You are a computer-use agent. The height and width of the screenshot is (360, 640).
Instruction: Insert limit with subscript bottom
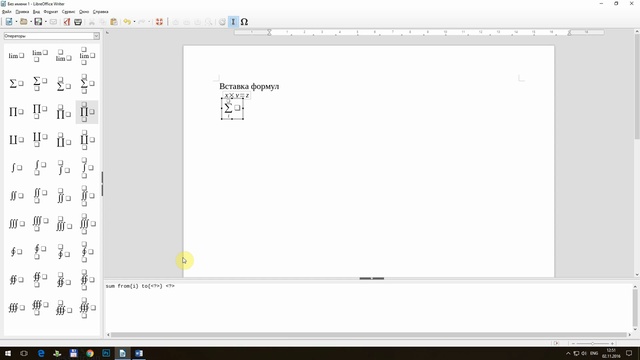pyautogui.click(x=40, y=56)
